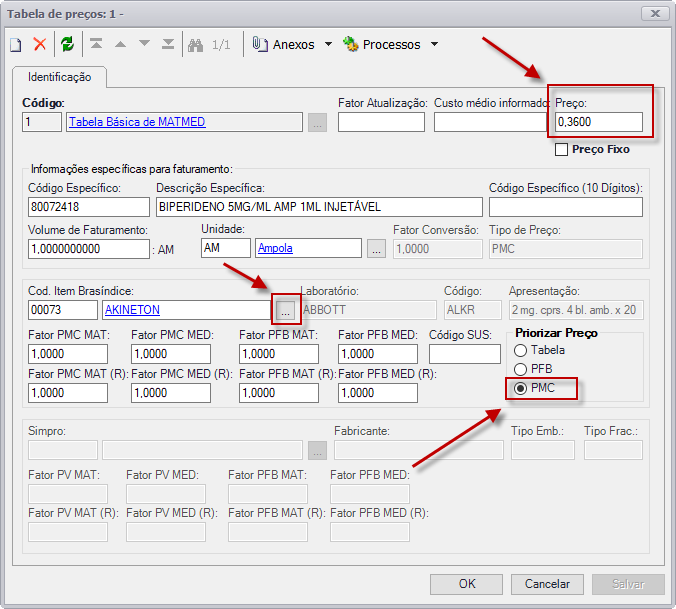Image resolution: width=676 pixels, height=609 pixels.
Task: Expand the Anexos dropdown arrow
Action: coord(329,44)
